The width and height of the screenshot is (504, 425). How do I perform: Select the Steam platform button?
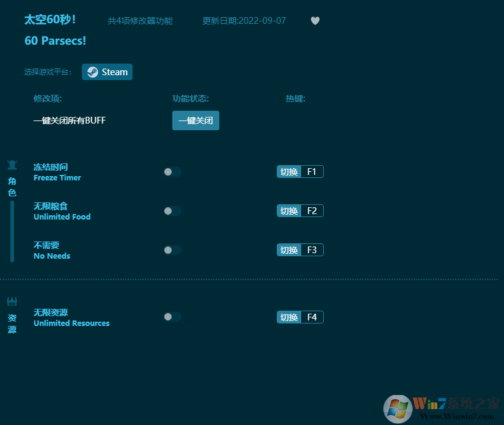[x=107, y=72]
